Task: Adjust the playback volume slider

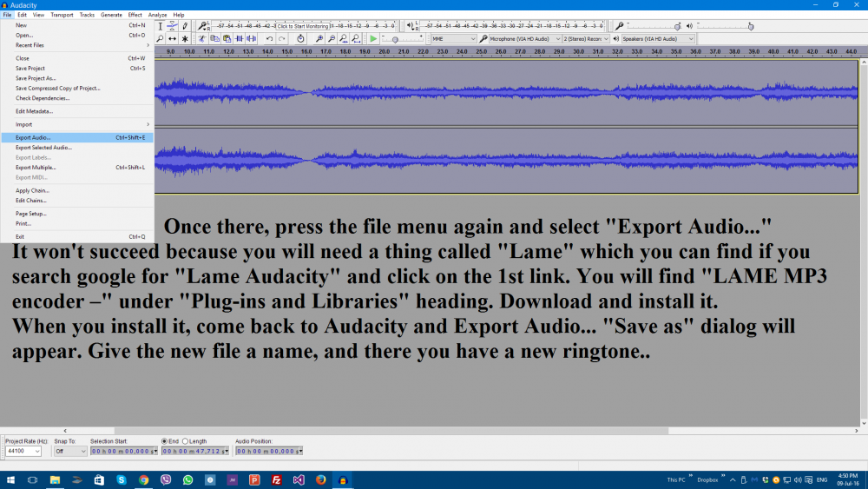Action: [x=751, y=27]
